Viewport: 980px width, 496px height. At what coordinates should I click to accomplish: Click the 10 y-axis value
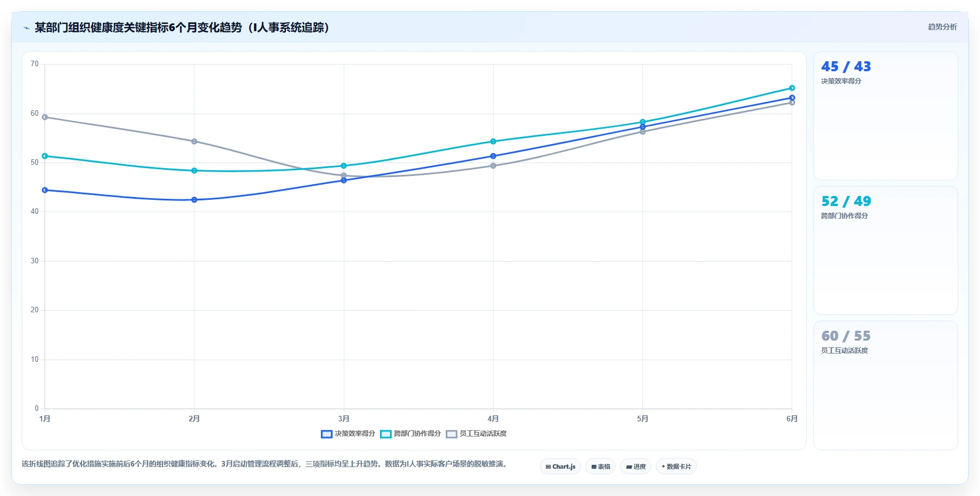tap(35, 360)
